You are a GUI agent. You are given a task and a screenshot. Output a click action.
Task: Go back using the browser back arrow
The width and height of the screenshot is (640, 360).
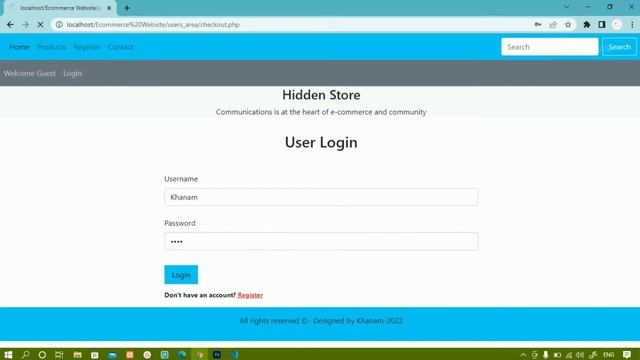10,24
